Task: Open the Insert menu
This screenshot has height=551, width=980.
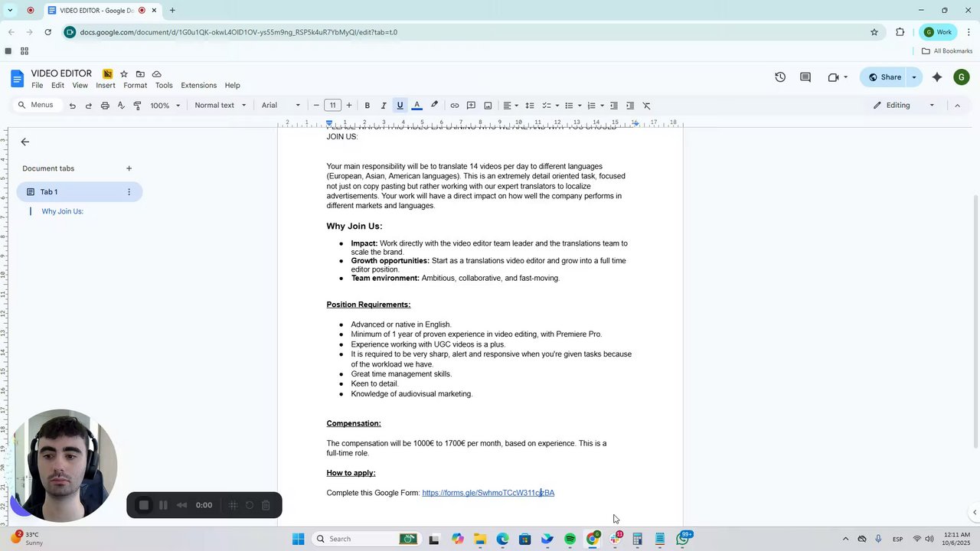Action: [x=106, y=86]
